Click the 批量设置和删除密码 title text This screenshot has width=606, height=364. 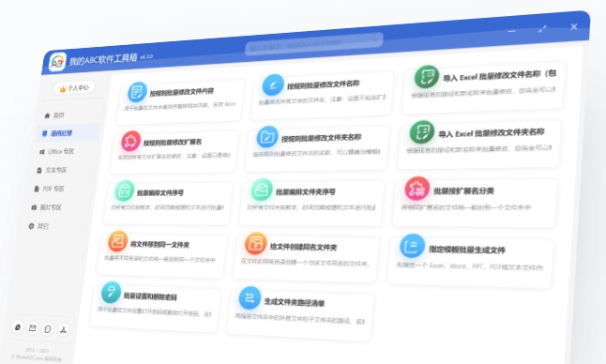tap(150, 296)
